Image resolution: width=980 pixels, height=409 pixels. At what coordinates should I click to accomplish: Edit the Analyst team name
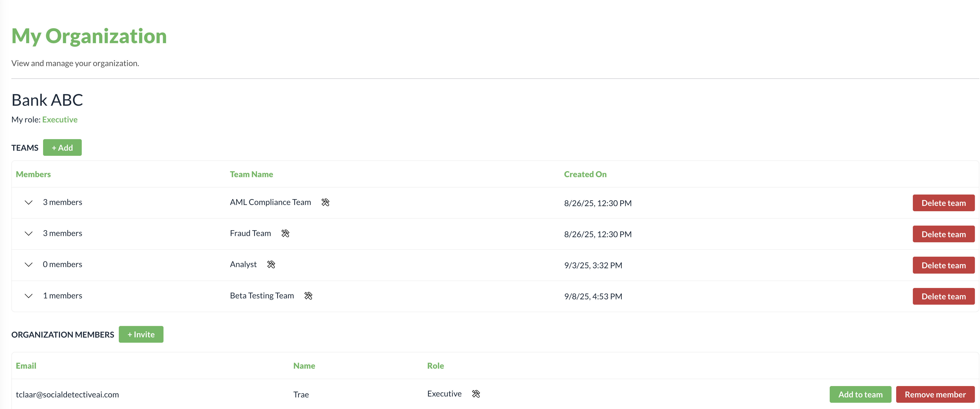pos(271,264)
